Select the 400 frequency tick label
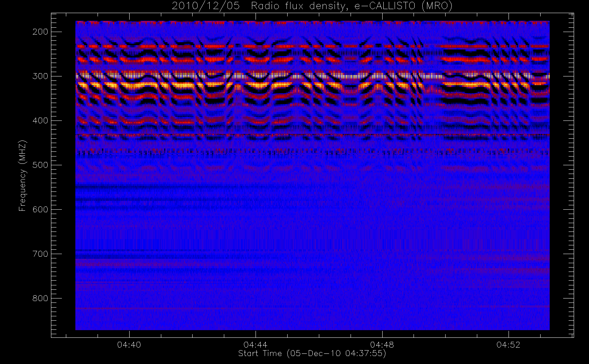 click(40, 120)
